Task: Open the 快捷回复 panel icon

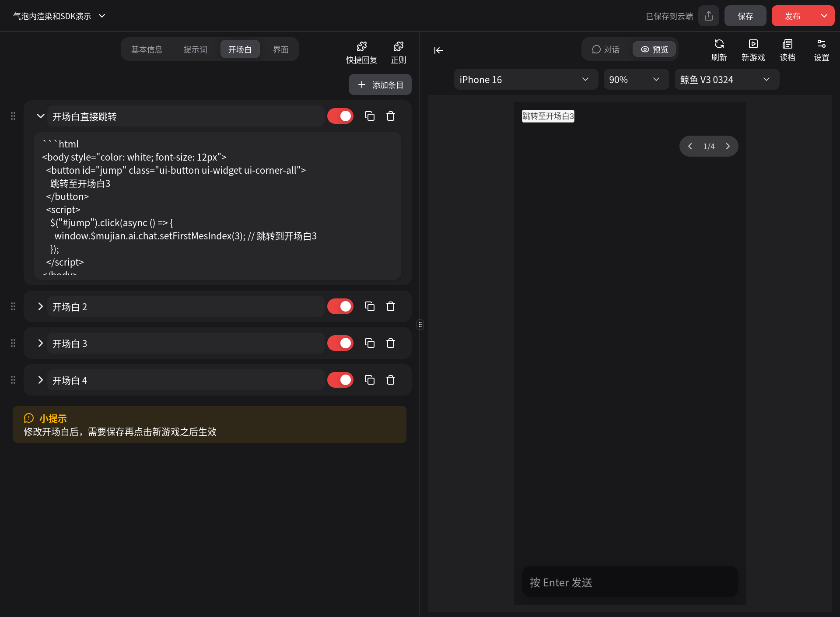Action: click(x=361, y=51)
